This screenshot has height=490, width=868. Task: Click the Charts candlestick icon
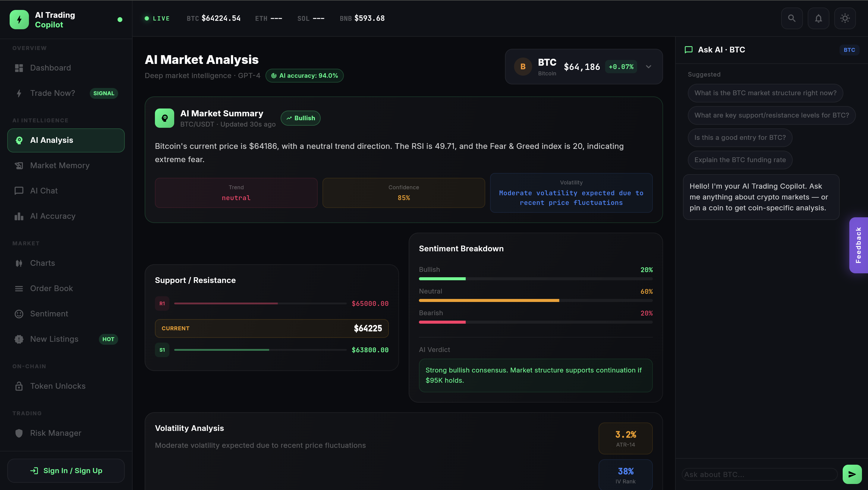point(19,263)
